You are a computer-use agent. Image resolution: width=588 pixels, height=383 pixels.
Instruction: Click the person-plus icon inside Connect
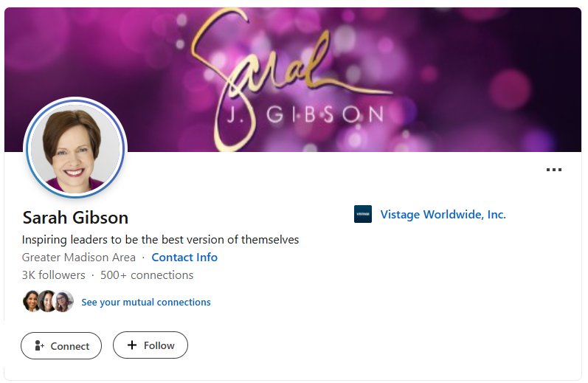click(39, 345)
